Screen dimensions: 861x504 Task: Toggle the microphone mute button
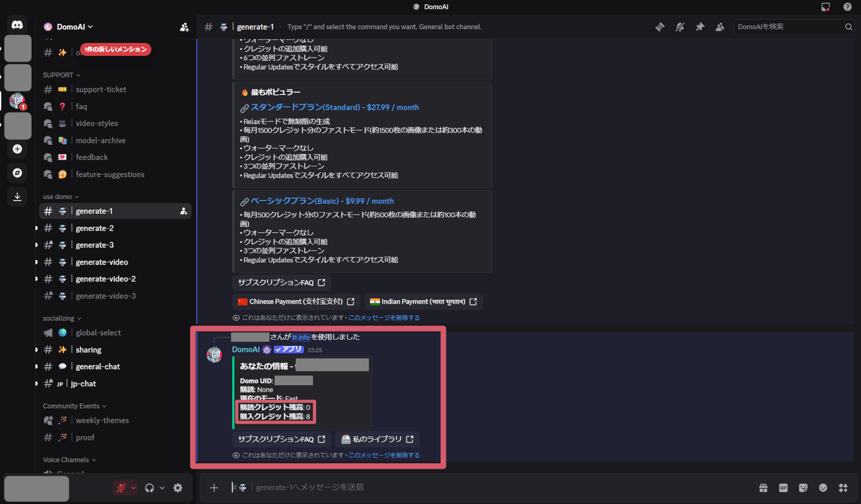121,488
